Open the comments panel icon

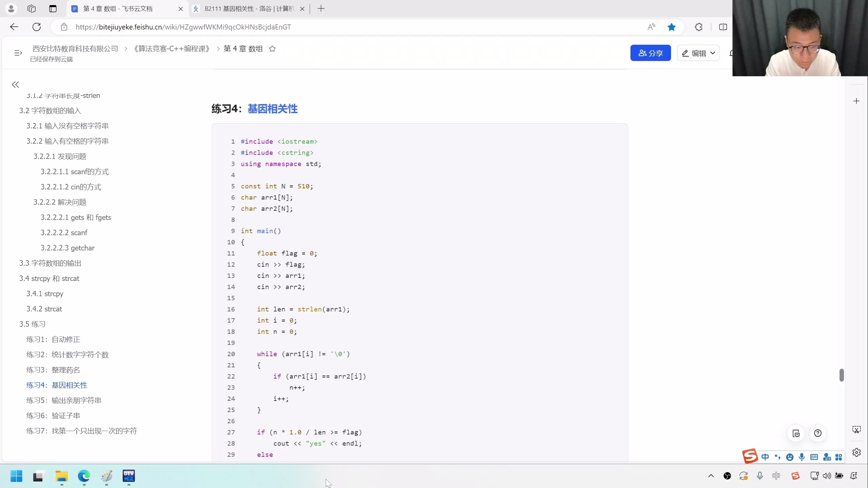point(796,433)
